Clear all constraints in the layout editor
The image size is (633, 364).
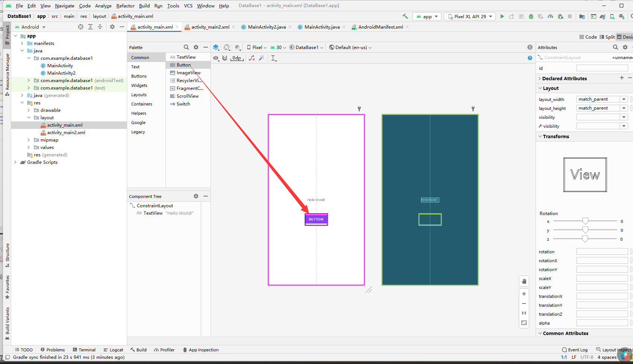[x=251, y=58]
